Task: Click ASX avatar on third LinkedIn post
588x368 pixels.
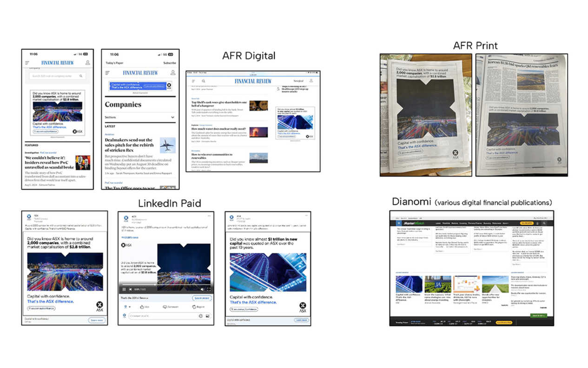Action: (x=232, y=217)
